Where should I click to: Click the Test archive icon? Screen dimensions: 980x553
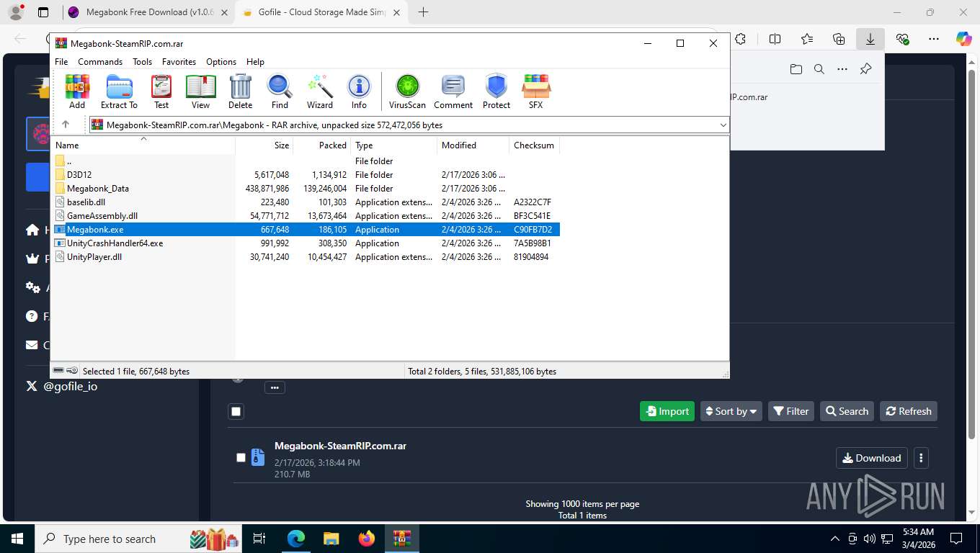coord(161,91)
